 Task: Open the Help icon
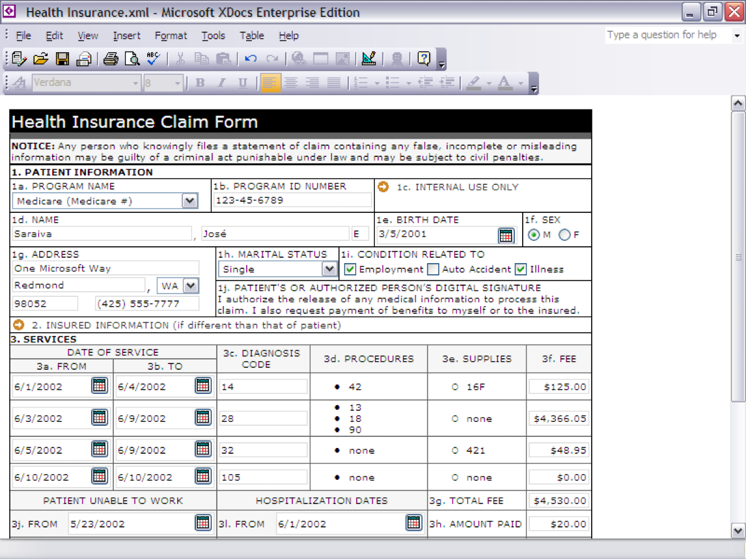point(424,58)
